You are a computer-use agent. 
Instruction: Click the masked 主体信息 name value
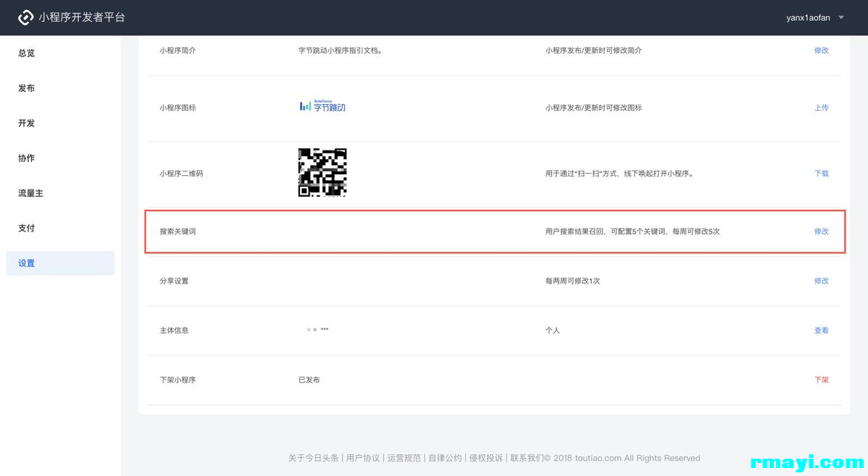point(318,329)
